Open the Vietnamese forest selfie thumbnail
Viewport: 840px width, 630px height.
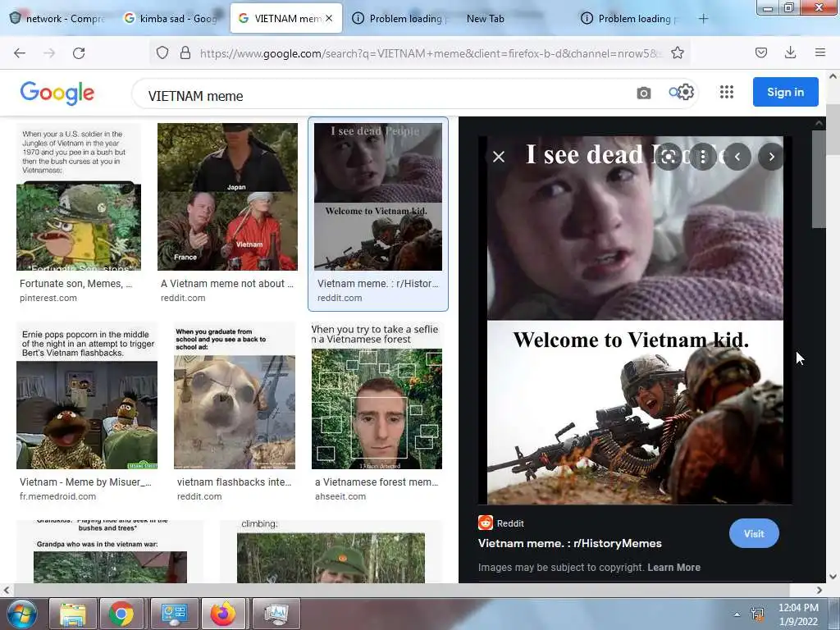[x=377, y=396]
